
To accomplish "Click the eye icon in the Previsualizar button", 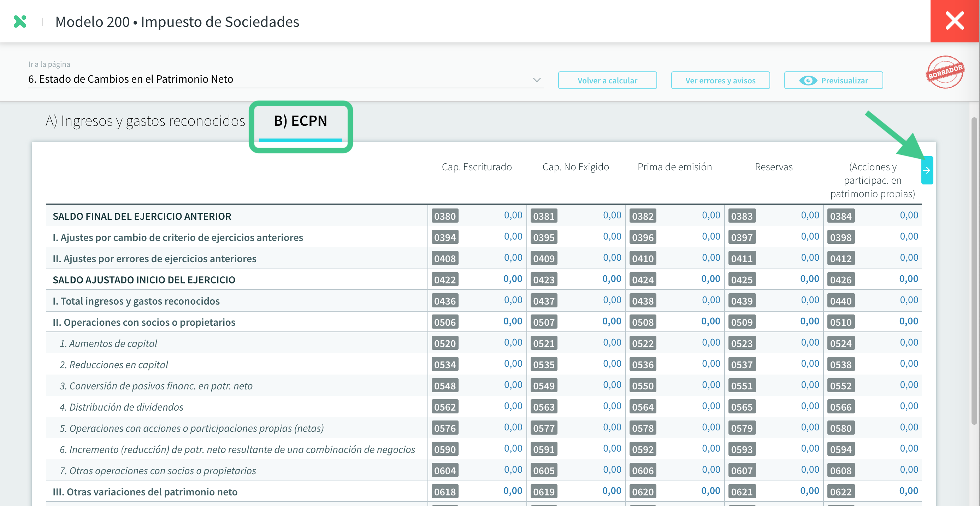I will point(808,81).
